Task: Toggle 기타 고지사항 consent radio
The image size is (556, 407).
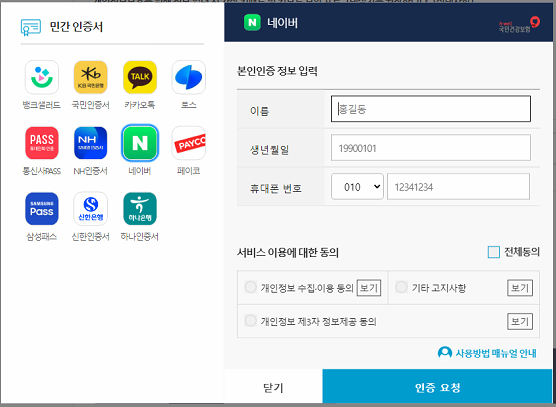Action: (x=401, y=287)
